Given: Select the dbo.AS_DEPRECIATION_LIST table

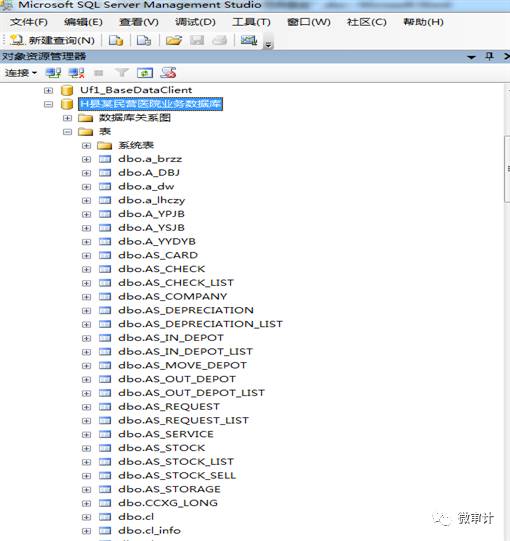Looking at the screenshot, I should click(200, 324).
